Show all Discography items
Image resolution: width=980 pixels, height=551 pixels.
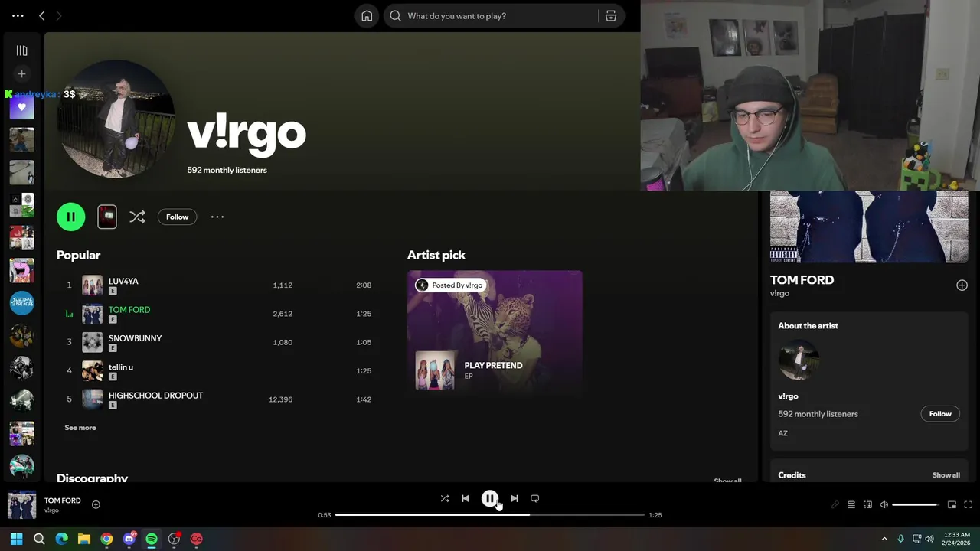pyautogui.click(x=727, y=480)
